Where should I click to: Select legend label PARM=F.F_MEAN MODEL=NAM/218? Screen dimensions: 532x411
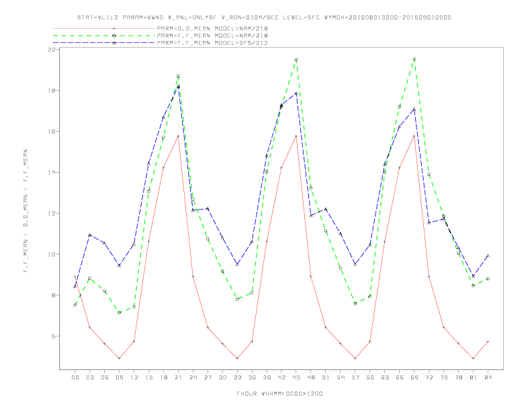[x=212, y=36]
